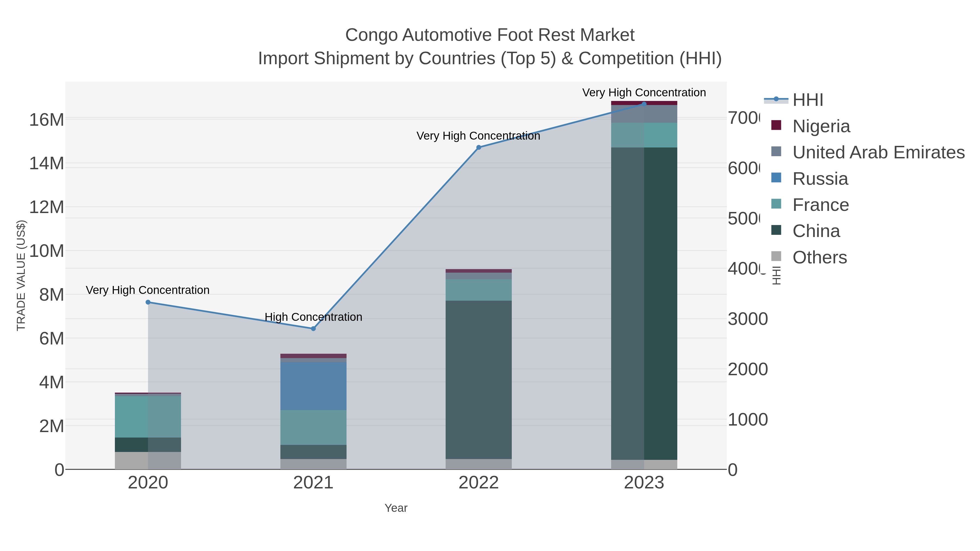Select the 2021 HHI data point
The width and height of the screenshot is (980, 551).
(314, 328)
